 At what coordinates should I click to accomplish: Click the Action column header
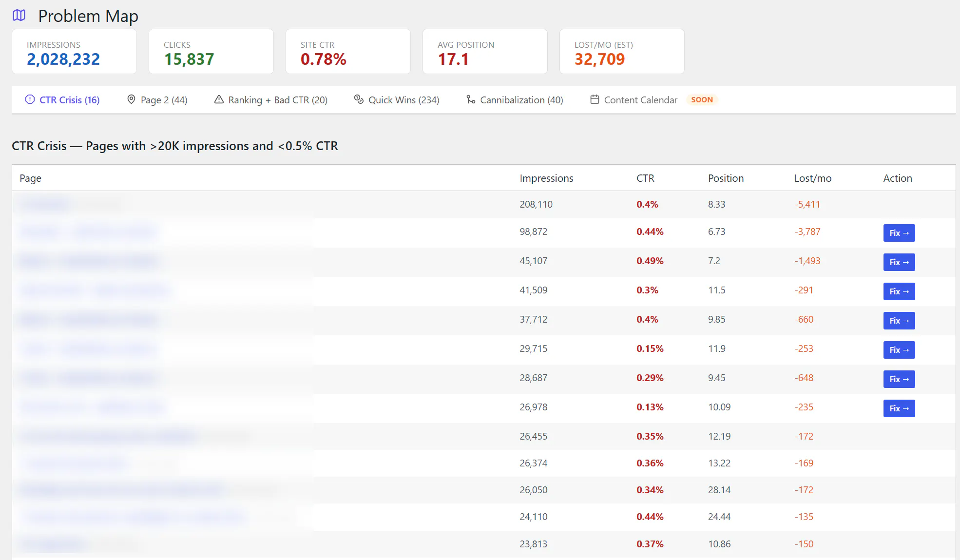click(x=898, y=178)
